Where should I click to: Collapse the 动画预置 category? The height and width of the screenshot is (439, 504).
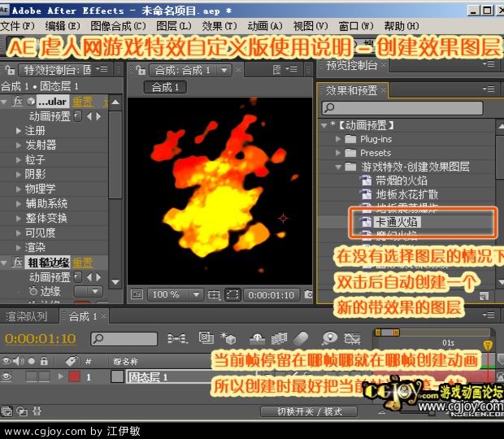click(x=324, y=125)
